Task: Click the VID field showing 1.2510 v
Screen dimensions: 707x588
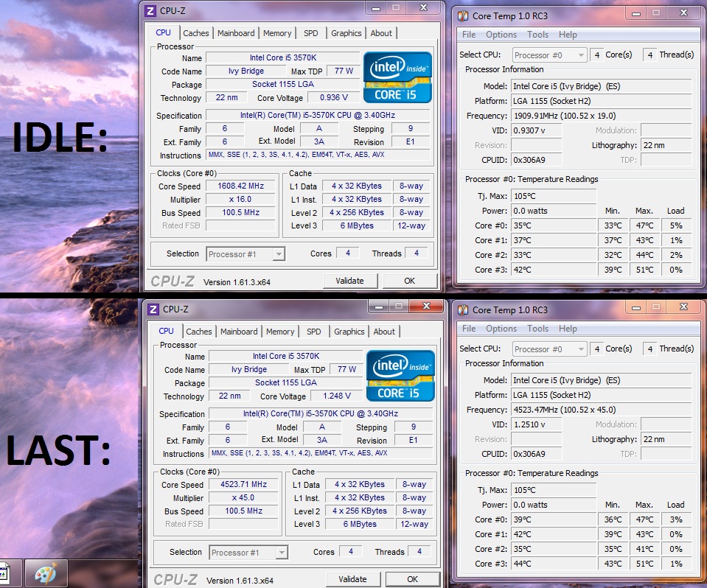Action: coord(537,424)
